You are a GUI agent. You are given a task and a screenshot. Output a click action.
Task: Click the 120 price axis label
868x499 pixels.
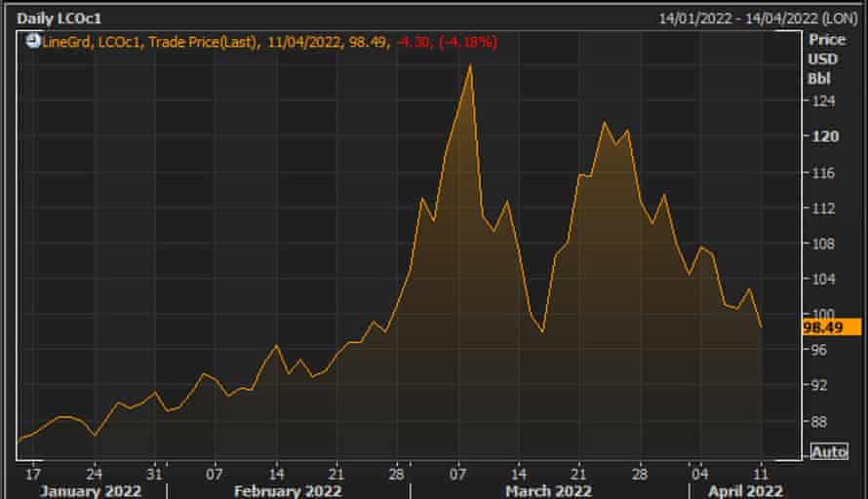[x=825, y=136]
